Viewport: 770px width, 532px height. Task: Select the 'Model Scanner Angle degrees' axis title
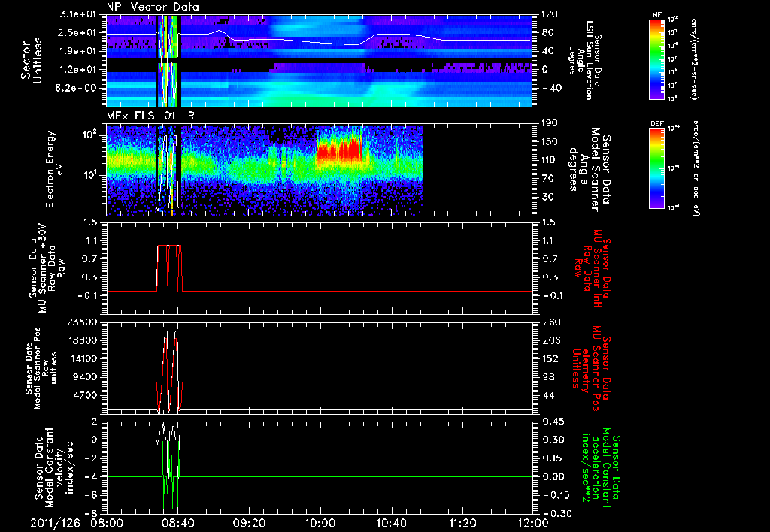590,170
